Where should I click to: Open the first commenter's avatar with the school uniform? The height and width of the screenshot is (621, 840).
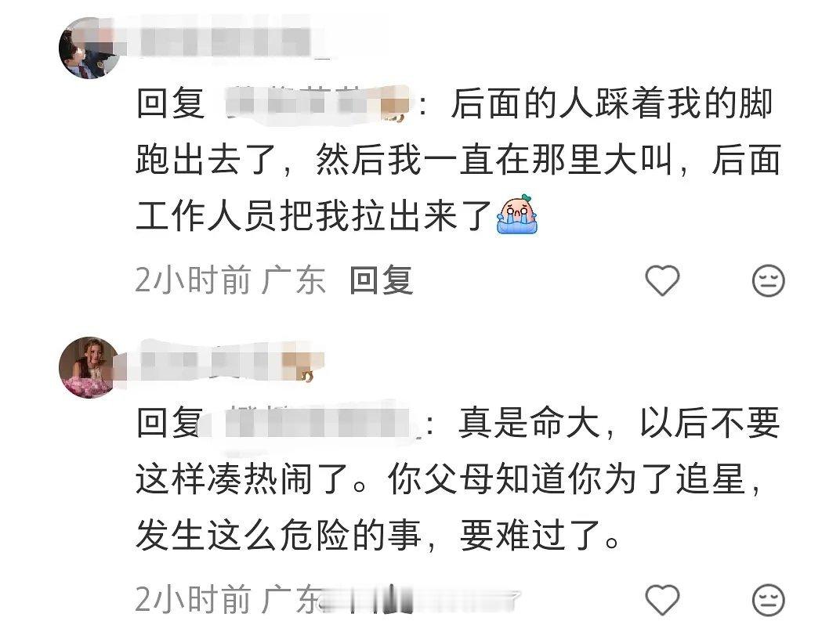89,48
